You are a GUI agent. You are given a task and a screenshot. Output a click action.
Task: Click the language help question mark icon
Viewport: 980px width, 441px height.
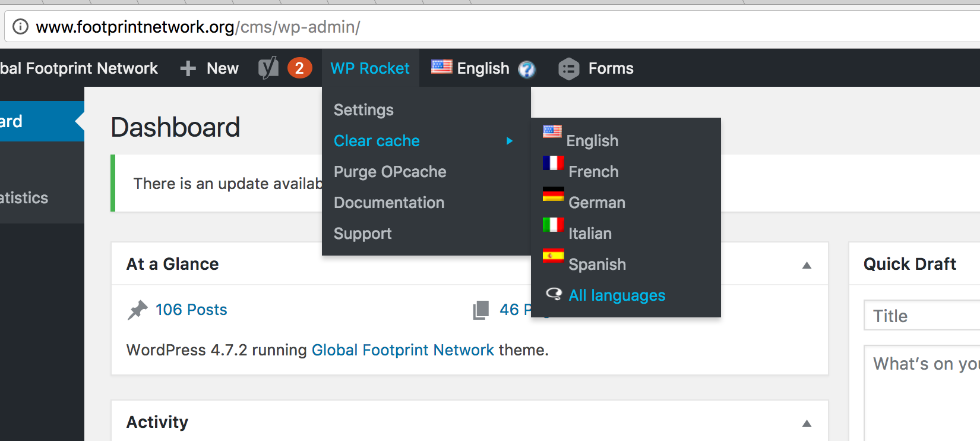[x=526, y=70]
